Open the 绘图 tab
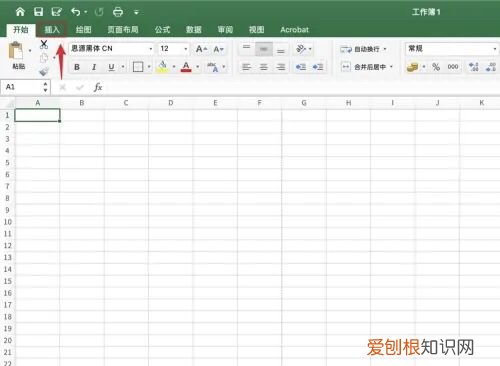This screenshot has width=500, height=366. point(83,30)
